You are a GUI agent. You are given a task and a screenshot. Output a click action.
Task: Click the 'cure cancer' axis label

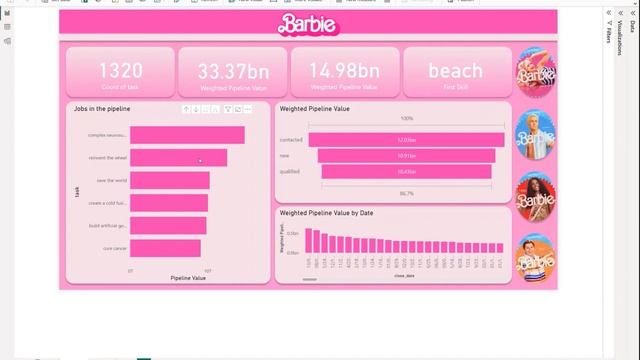click(x=115, y=248)
